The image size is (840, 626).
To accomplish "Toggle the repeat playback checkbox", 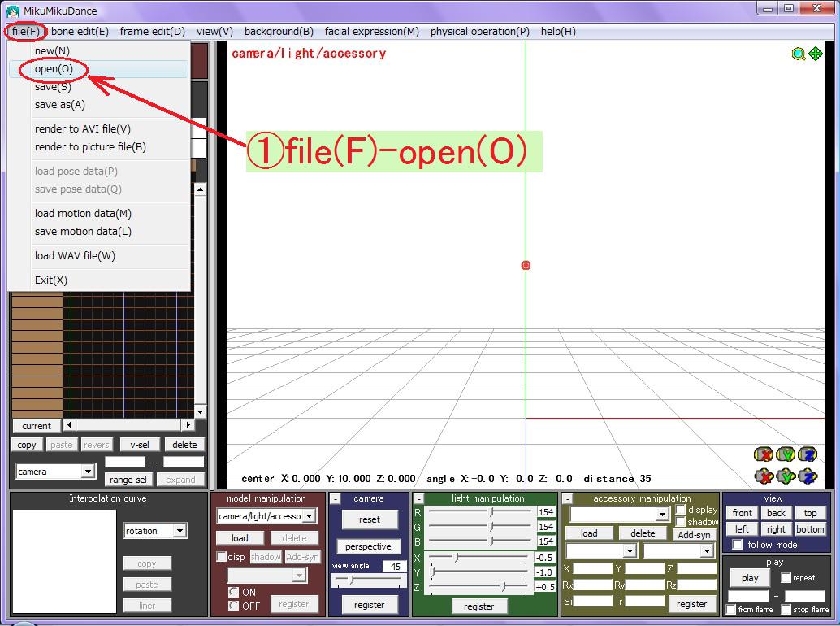I will (x=786, y=578).
